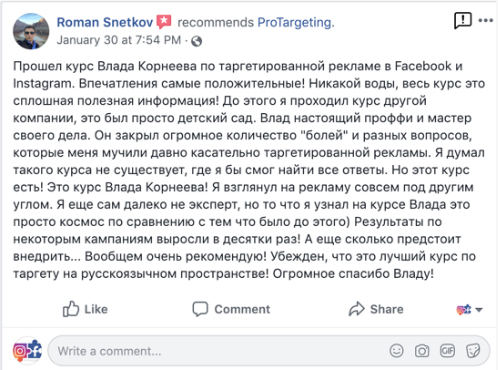Click the page identity avatar beside Share
Image resolution: width=498 pixels, height=370 pixels.
click(464, 310)
